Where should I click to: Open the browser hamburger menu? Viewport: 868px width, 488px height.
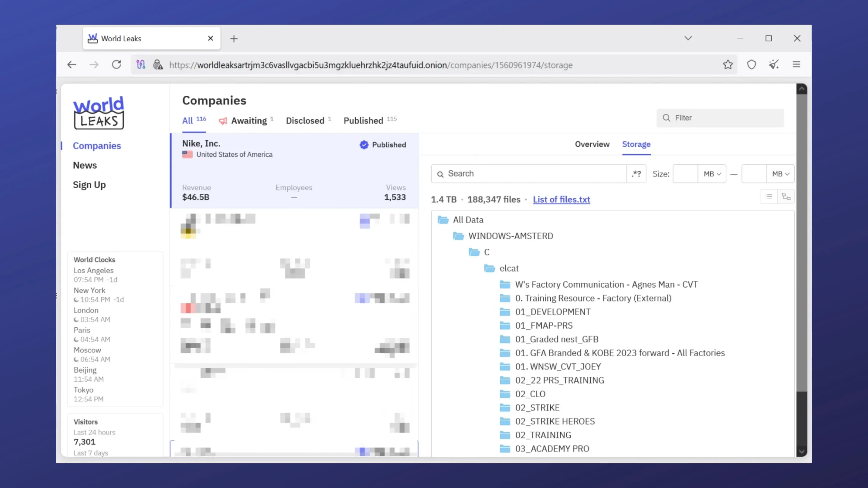point(796,65)
